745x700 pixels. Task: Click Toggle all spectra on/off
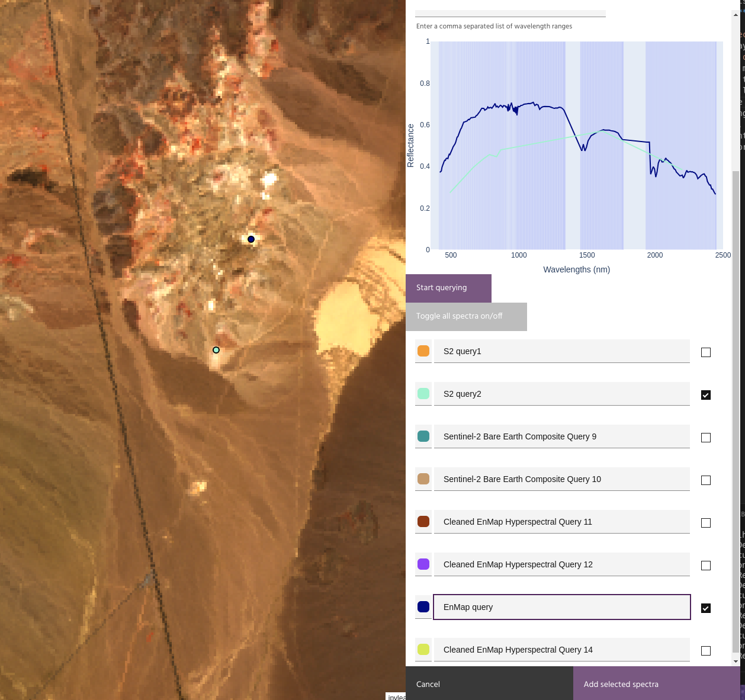pyautogui.click(x=466, y=316)
